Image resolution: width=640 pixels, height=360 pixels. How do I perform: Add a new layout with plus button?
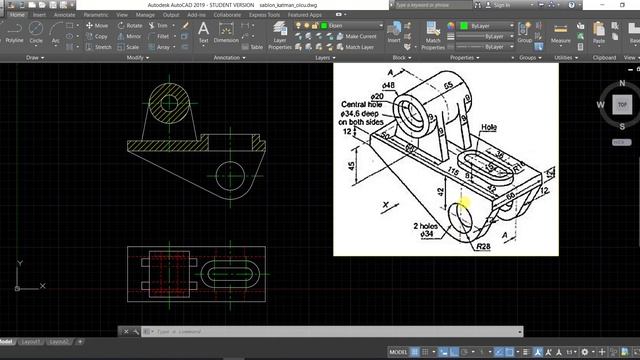[80, 342]
